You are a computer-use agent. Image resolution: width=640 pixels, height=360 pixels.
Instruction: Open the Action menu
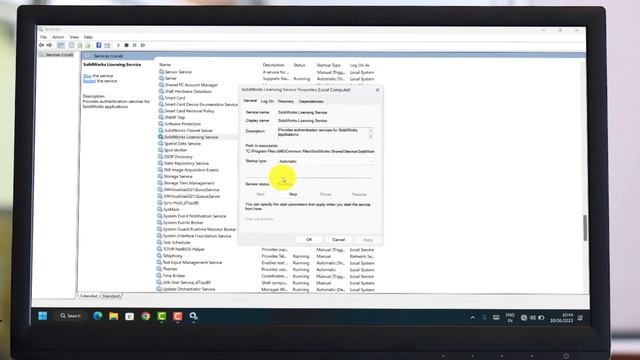point(58,37)
